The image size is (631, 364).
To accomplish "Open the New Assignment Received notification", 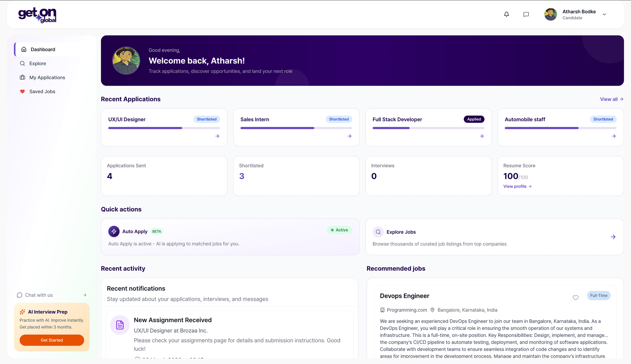I will pos(230,334).
